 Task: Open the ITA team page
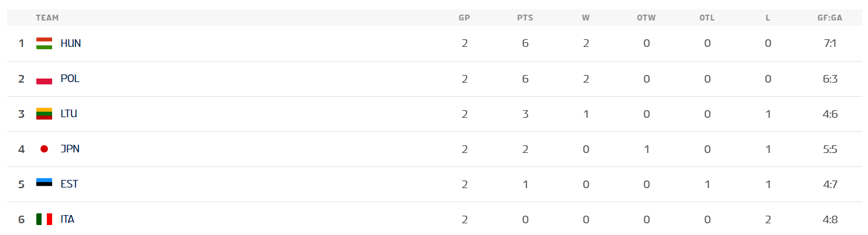[67, 219]
